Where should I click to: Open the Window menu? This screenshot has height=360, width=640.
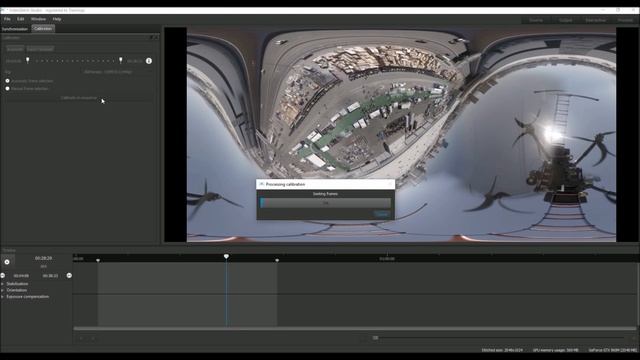[38, 19]
